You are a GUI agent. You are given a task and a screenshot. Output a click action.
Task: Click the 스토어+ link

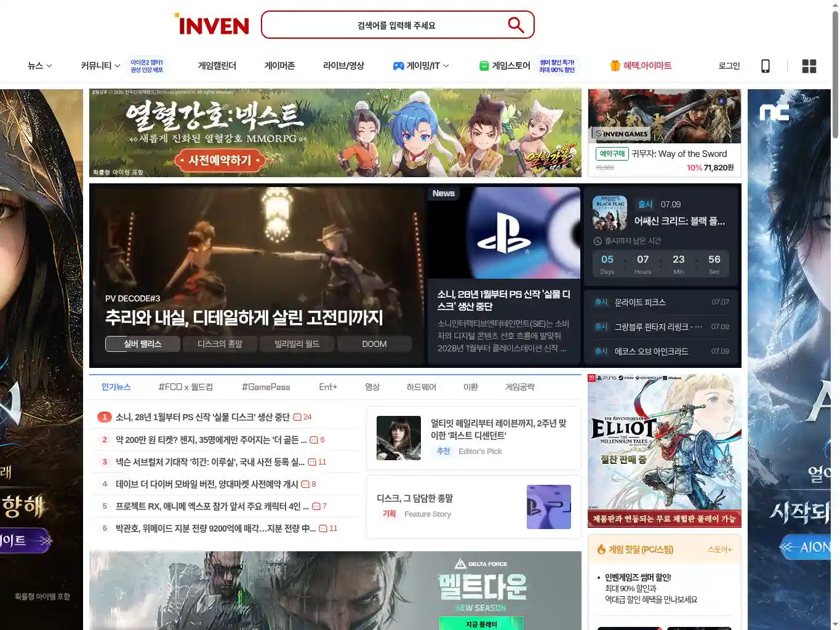coord(719,549)
